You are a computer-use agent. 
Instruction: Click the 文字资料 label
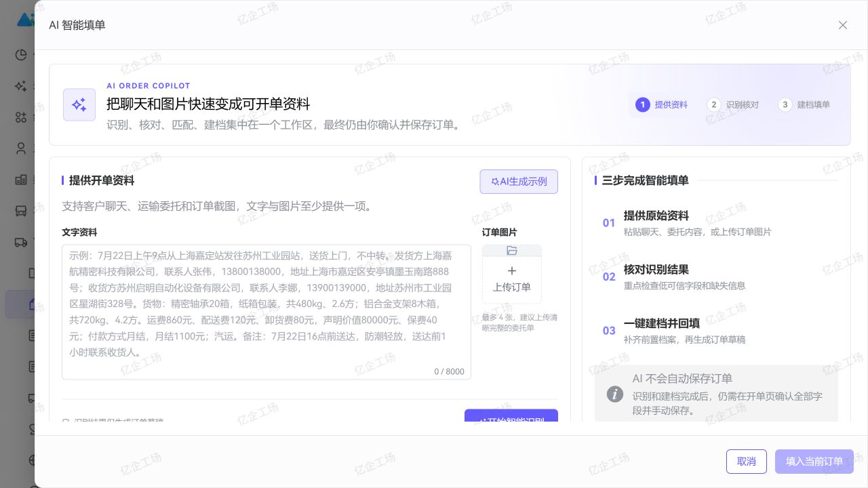pyautogui.click(x=79, y=232)
